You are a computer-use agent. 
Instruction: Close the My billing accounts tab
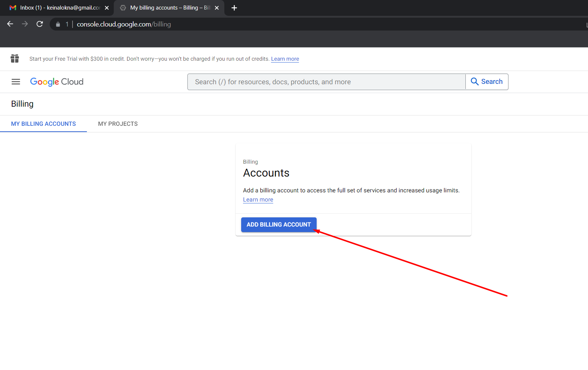217,8
